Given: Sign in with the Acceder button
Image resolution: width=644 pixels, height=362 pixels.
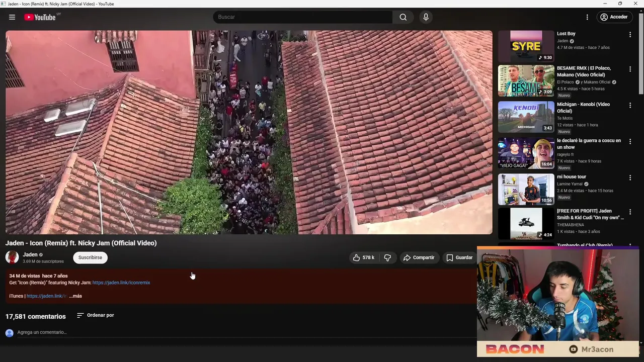Looking at the screenshot, I should [613, 17].
